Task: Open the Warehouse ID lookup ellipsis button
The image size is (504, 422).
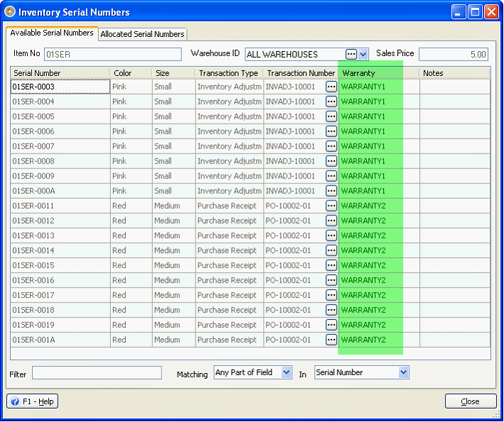Action: tap(351, 54)
